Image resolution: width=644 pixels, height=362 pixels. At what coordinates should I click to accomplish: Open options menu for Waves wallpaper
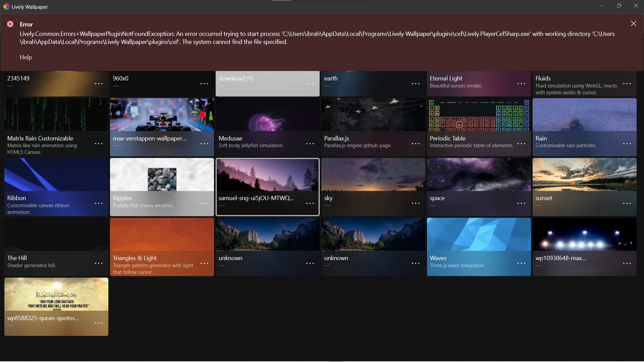pyautogui.click(x=521, y=263)
